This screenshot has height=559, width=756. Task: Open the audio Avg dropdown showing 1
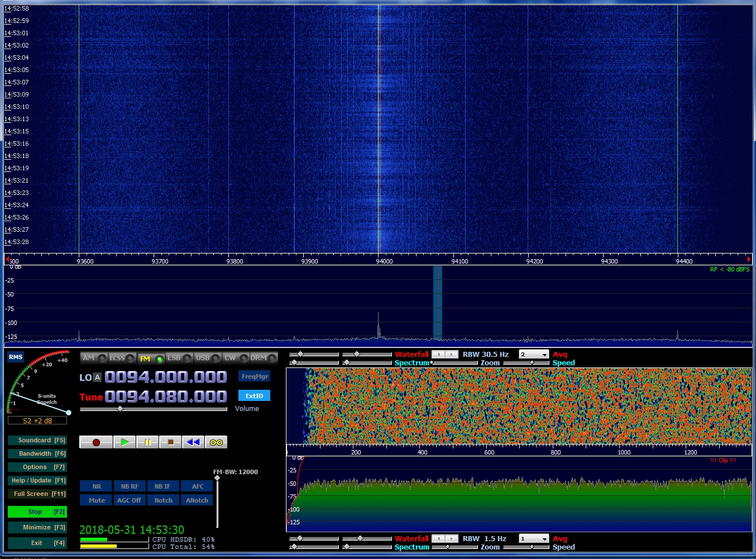[x=534, y=539]
